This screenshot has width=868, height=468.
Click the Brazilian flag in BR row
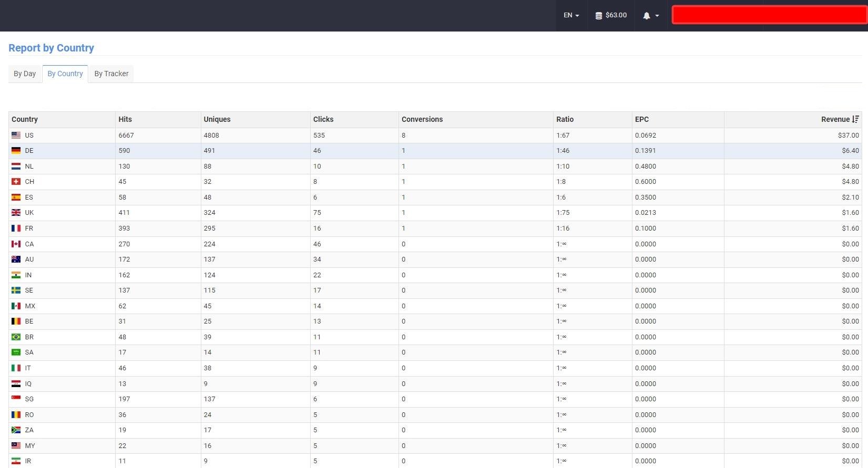[x=16, y=337]
